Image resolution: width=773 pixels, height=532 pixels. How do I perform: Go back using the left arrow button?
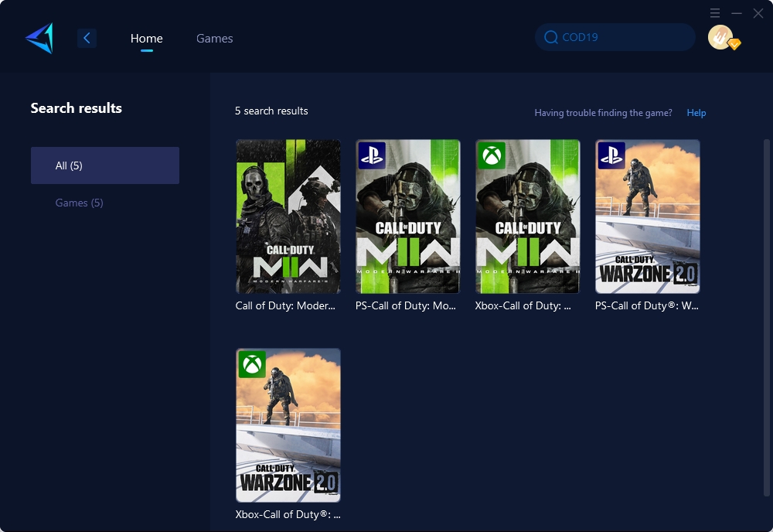(x=87, y=38)
